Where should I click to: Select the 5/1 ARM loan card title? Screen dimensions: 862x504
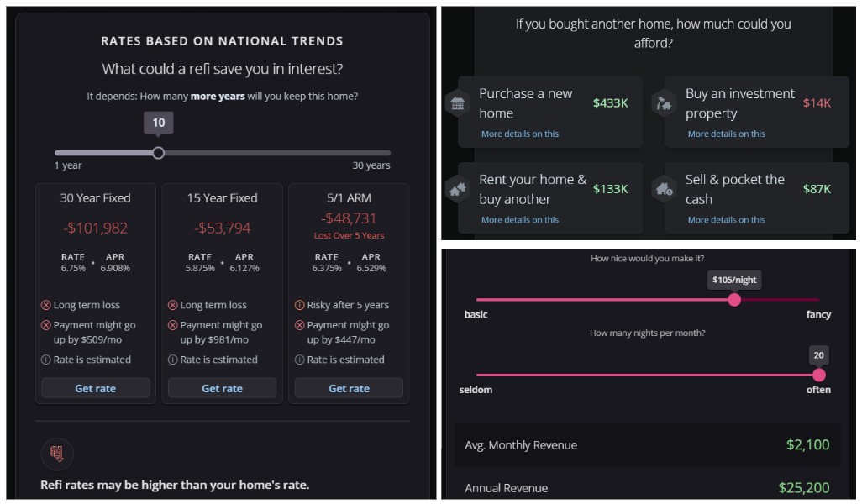click(349, 198)
